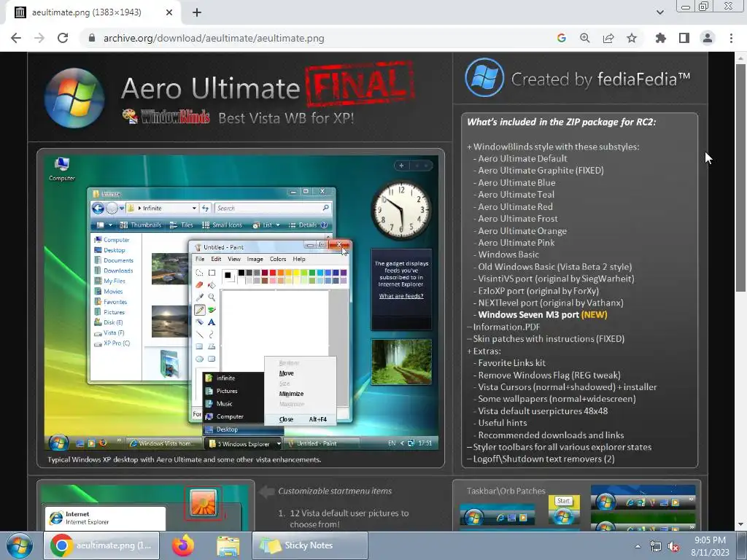
Task: Select the aeultimate.png browser tab
Action: click(93, 13)
